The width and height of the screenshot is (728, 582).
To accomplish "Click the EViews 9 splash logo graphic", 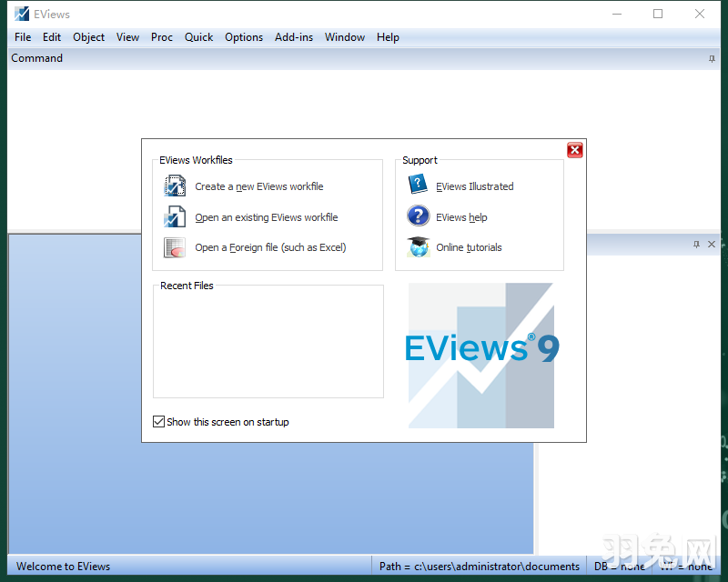I will 480,355.
